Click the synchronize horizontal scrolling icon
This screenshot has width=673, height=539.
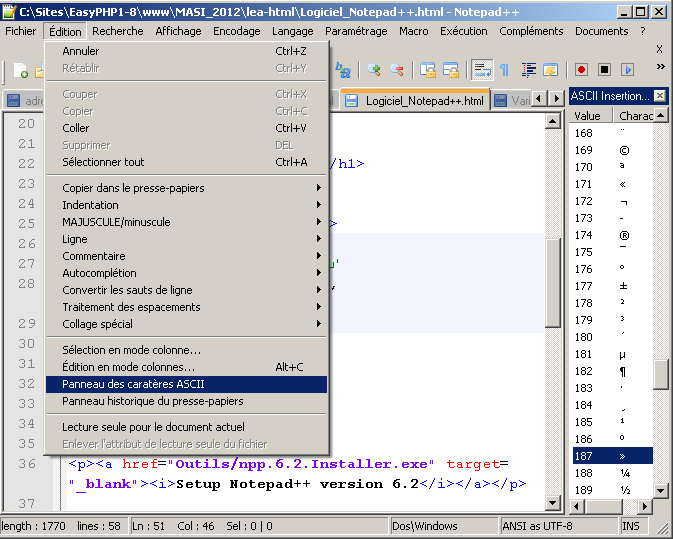pos(451,70)
